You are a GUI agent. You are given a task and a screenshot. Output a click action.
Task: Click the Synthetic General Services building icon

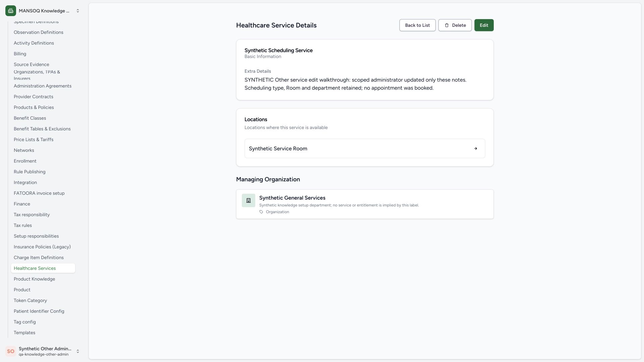(249, 200)
